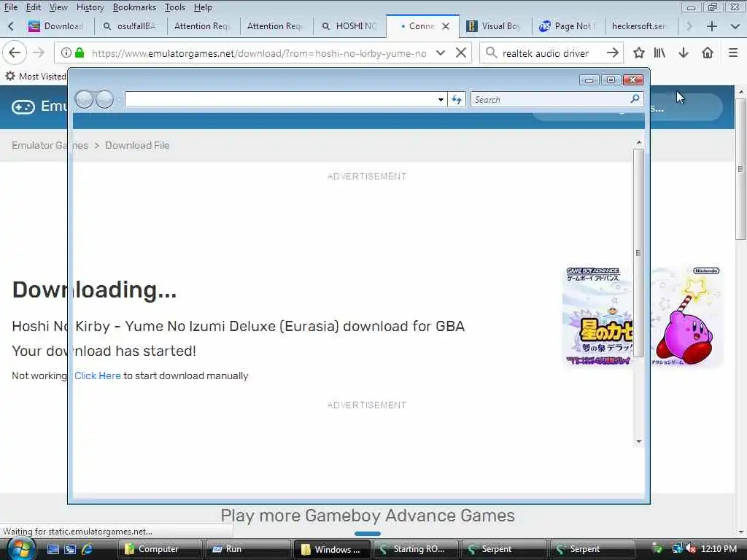
Task: Switch to the Page Not Found tab
Action: click(568, 26)
